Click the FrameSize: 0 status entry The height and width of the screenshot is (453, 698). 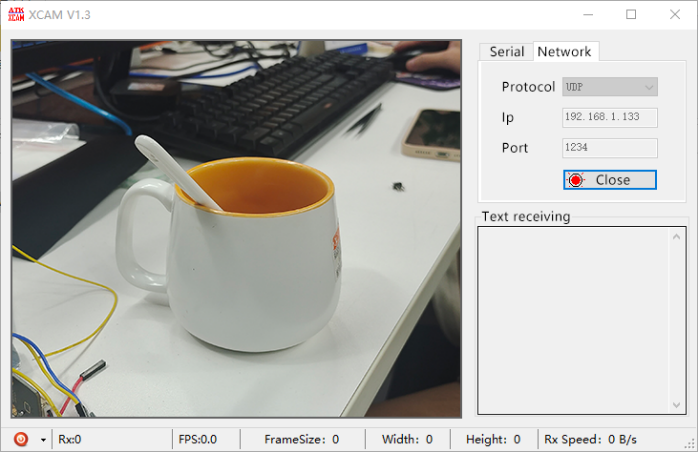coord(301,440)
